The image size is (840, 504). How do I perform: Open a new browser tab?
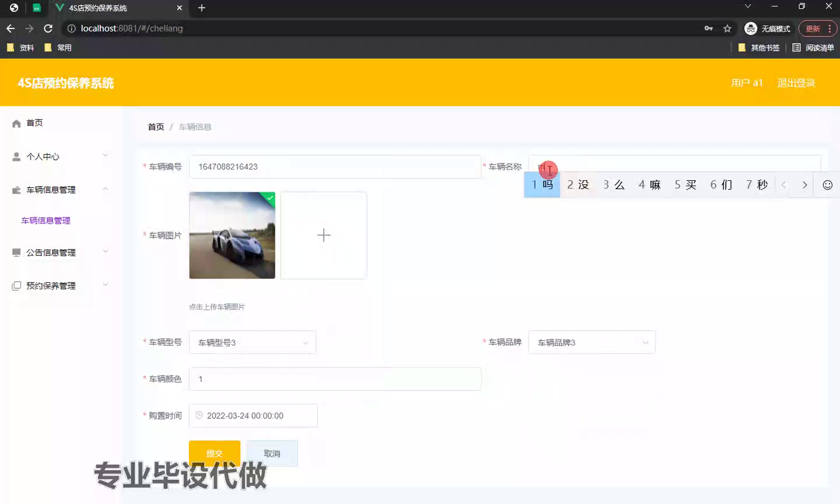pos(202,8)
